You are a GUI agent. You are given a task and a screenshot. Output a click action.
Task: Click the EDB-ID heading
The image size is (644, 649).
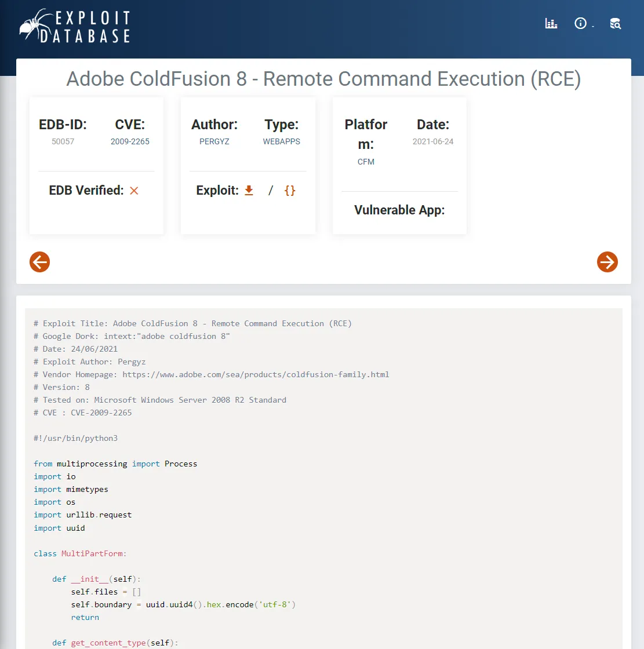pos(63,125)
